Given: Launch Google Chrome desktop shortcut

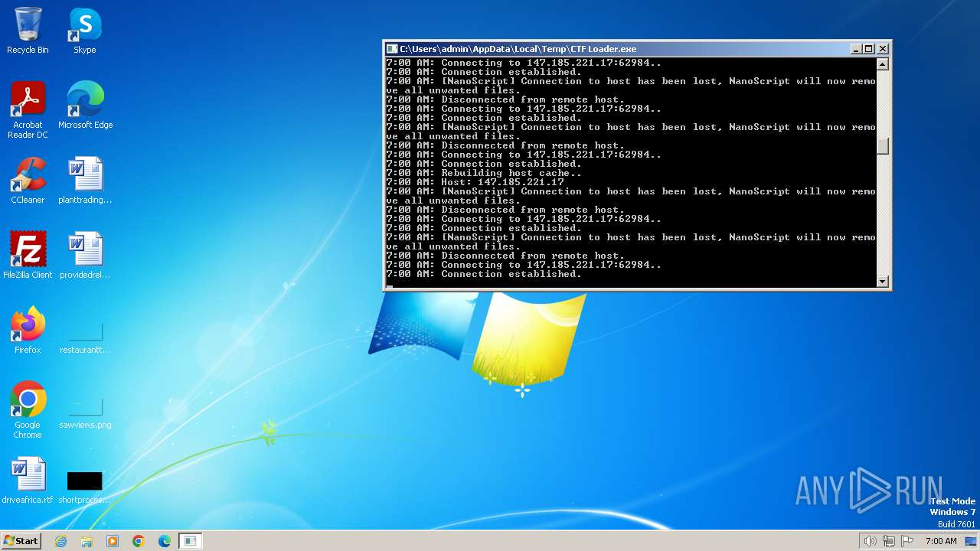Looking at the screenshot, I should click(28, 410).
